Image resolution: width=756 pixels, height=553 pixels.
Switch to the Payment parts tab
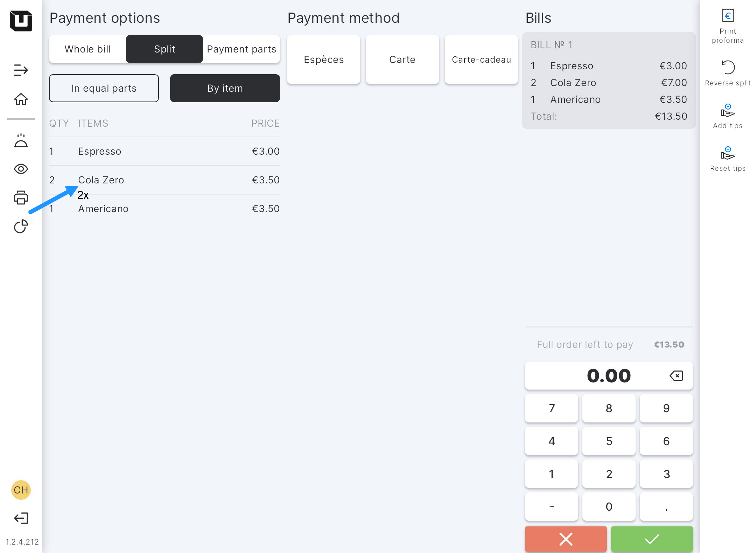coord(241,49)
